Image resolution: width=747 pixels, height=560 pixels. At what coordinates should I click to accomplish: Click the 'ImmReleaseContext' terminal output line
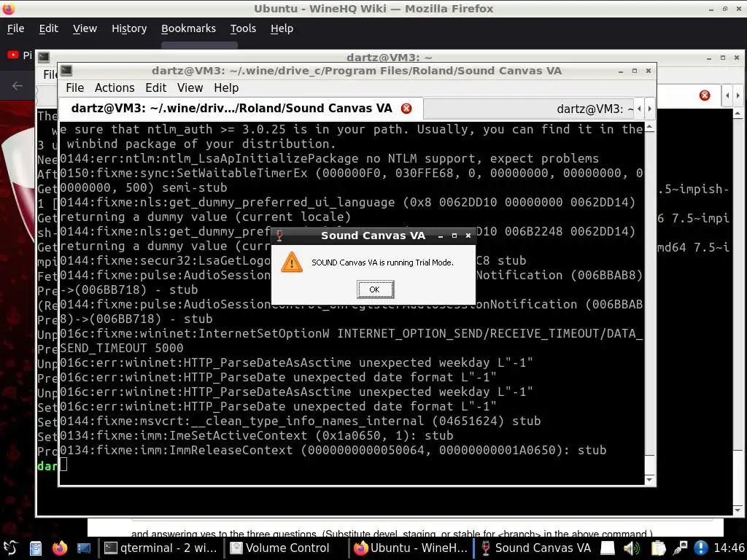point(333,451)
